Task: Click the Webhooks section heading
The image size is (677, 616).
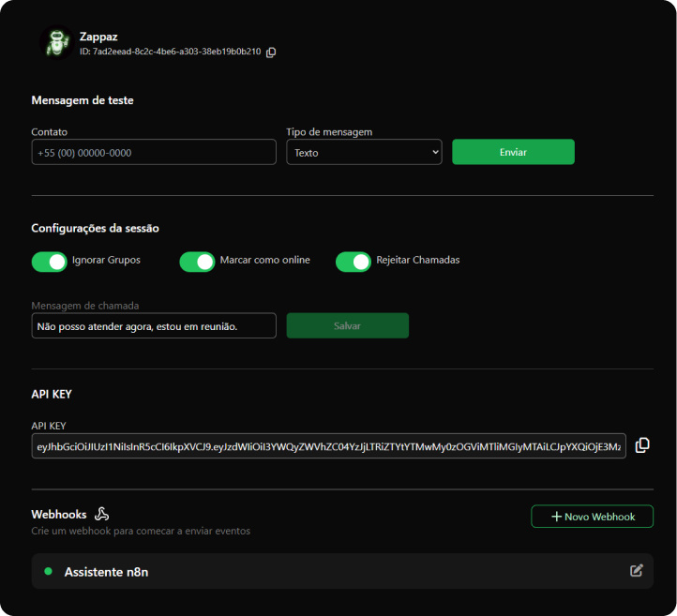Action: click(59, 514)
